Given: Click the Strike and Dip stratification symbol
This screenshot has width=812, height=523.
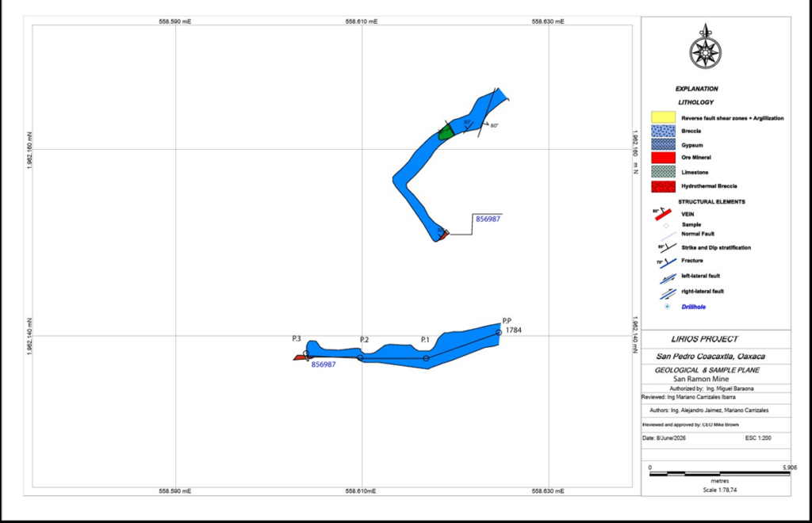Looking at the screenshot, I should click(666, 248).
